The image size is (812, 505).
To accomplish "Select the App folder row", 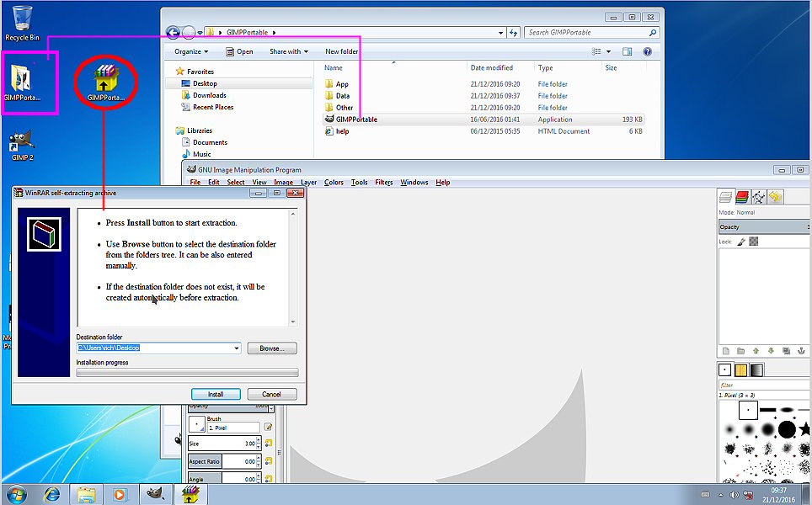I will tap(484, 84).
